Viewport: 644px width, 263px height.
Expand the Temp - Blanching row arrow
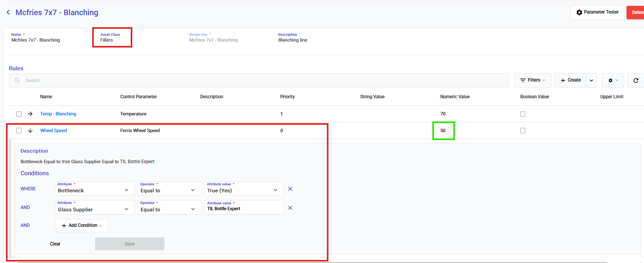pyautogui.click(x=30, y=114)
